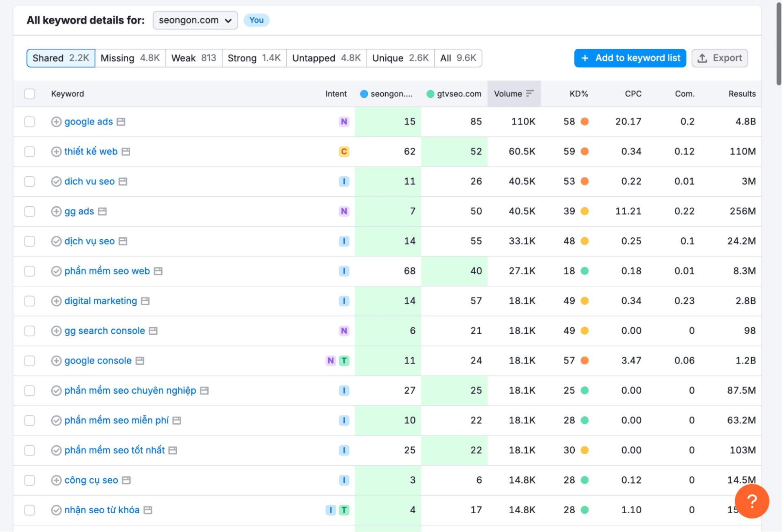Switch to the Weak 813 tab
Image resolution: width=782 pixels, height=532 pixels.
click(x=194, y=58)
